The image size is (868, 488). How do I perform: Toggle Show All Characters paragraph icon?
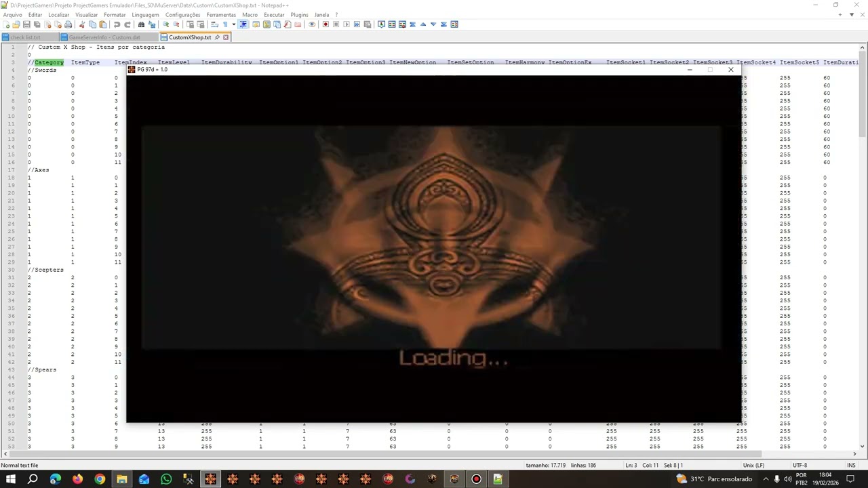click(x=225, y=24)
